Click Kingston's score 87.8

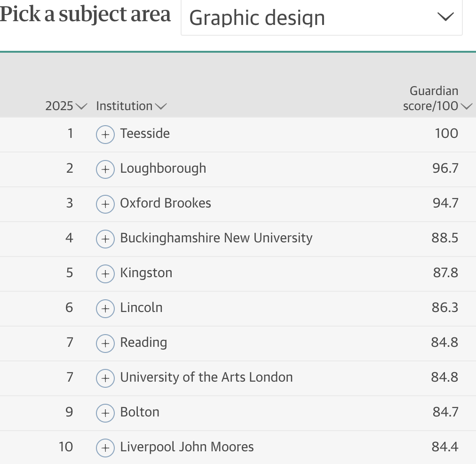445,272
